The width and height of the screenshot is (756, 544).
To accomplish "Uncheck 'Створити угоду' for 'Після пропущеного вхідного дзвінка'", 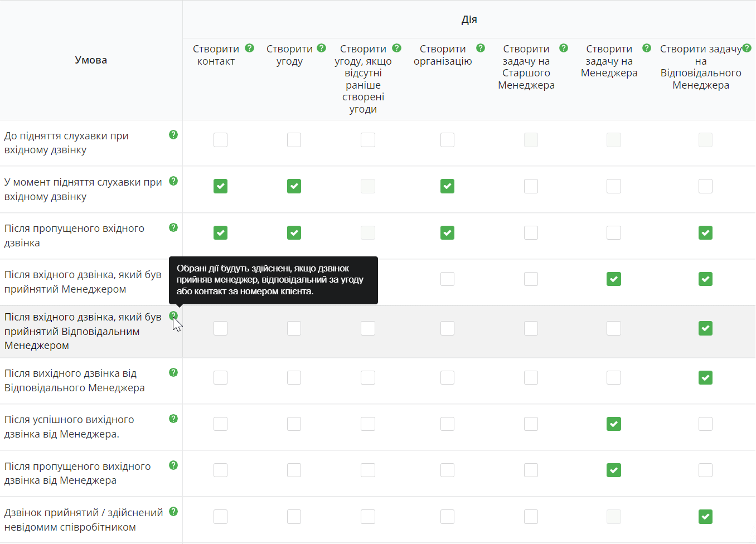I will point(294,232).
